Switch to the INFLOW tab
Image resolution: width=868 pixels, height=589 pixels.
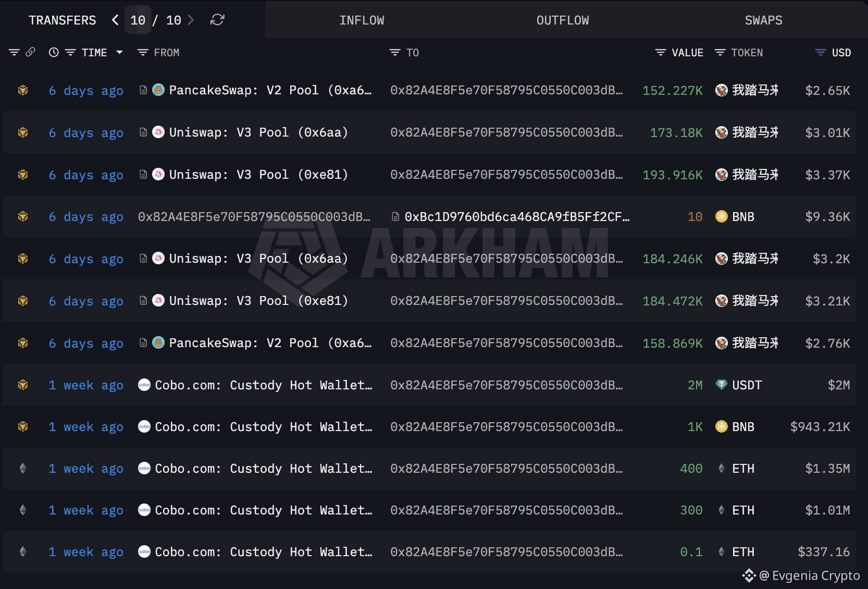(362, 20)
